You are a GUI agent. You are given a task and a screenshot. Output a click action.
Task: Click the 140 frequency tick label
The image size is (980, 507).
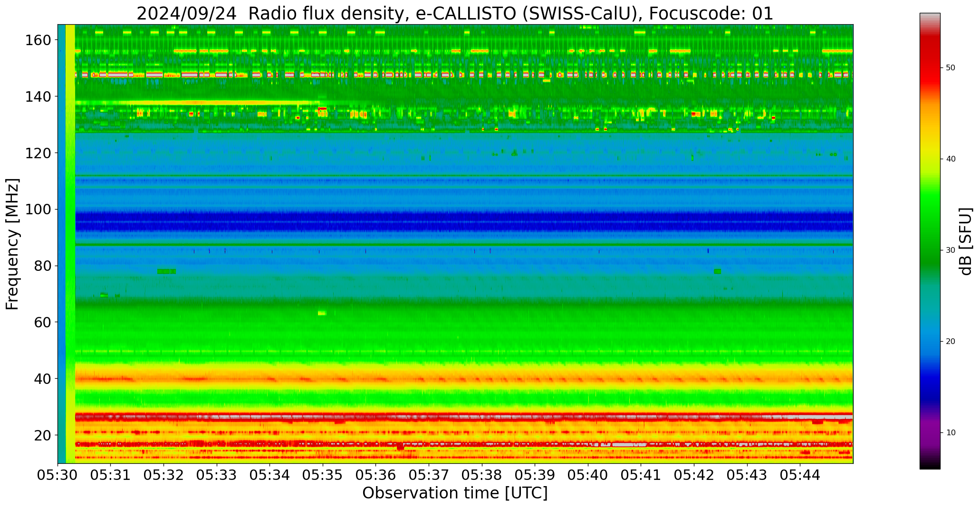pos(38,97)
